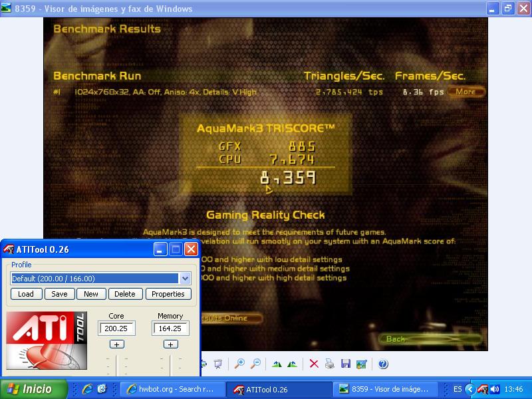Expand the Profile dropdown in ATITool
Viewport: 532px width, 399px height.
pyautogui.click(x=185, y=279)
